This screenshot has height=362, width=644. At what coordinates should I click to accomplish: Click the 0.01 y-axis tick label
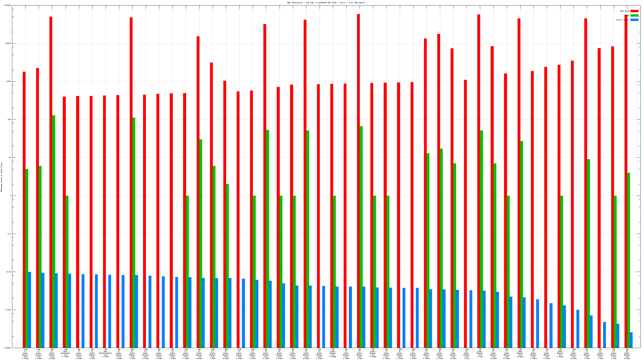click(9, 272)
